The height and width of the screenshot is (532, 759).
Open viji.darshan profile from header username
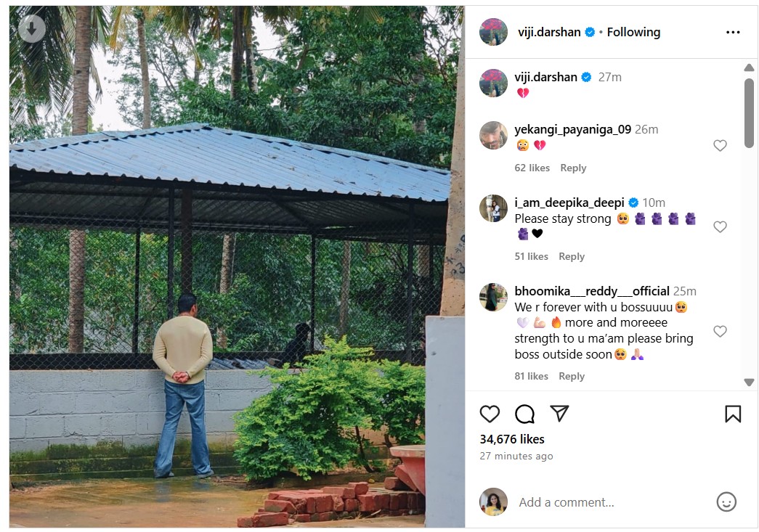548,32
